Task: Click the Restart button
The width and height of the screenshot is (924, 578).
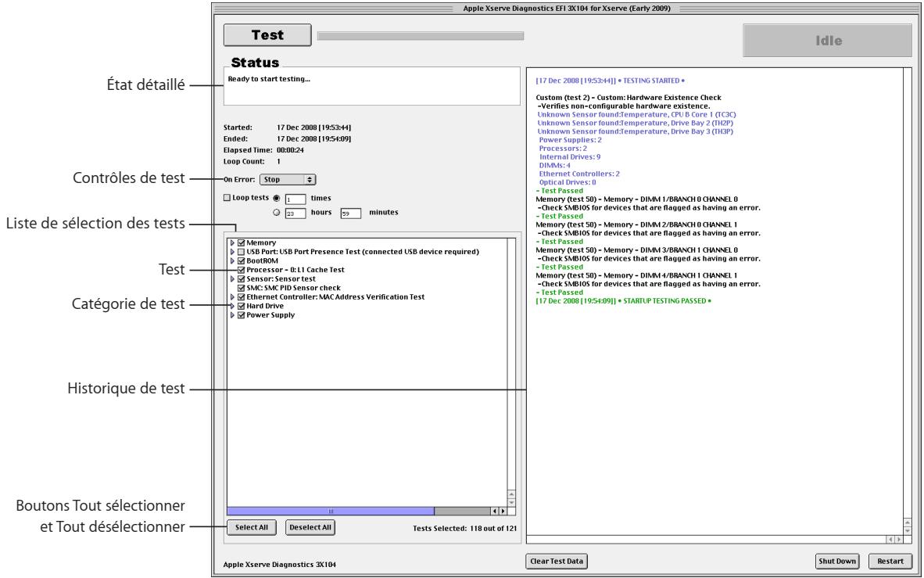Action: 890,562
